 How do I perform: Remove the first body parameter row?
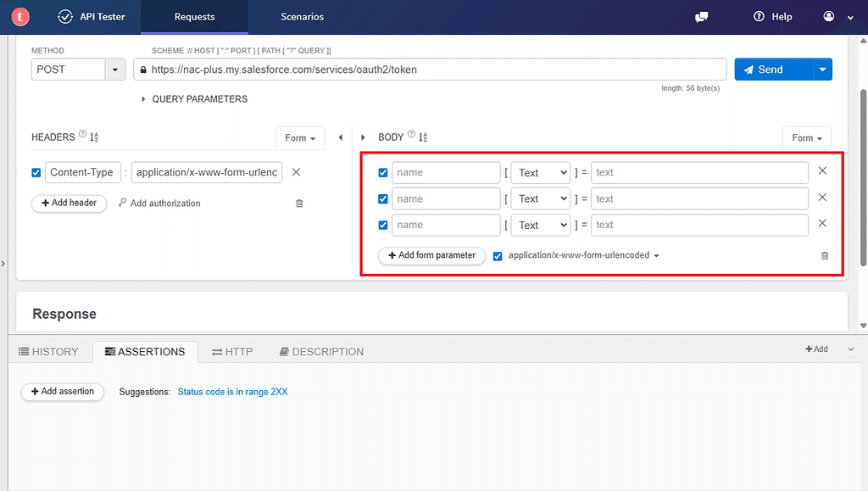coord(822,171)
